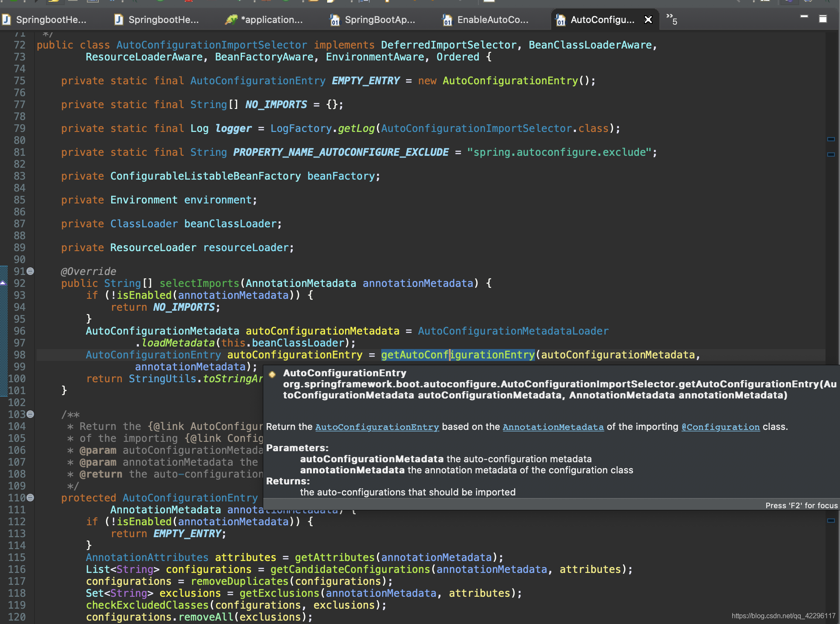Open the leftmost SpringbootHe... editor tab
840x624 pixels.
click(x=45, y=20)
